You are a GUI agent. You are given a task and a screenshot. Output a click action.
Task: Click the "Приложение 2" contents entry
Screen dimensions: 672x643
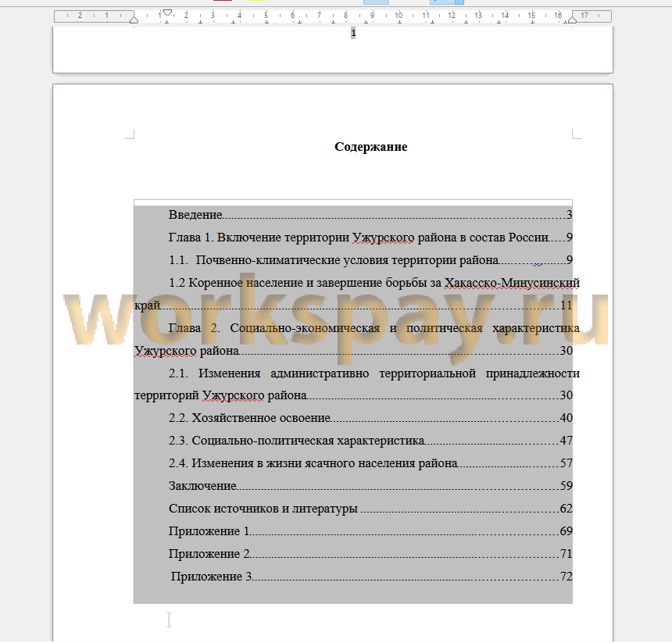click(370, 554)
